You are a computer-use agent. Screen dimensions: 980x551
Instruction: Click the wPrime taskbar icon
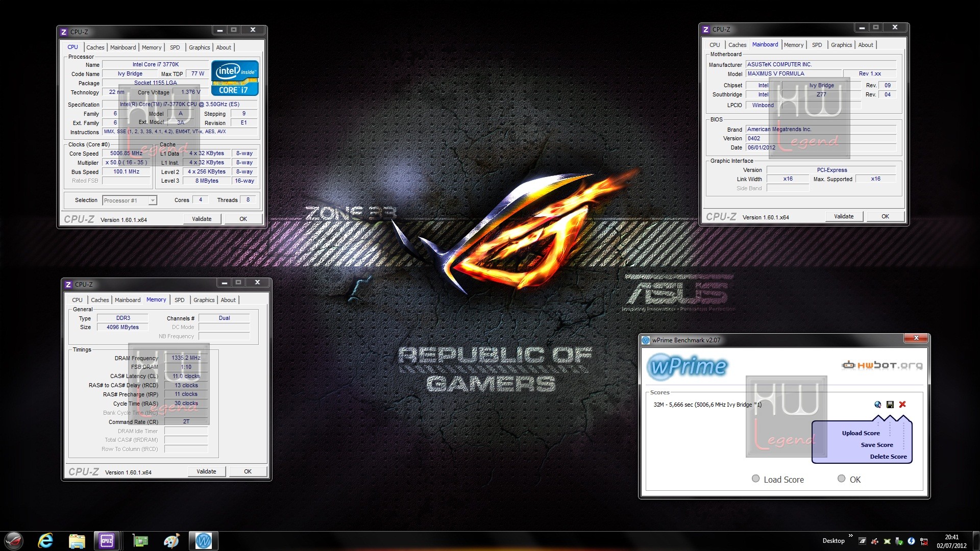[203, 541]
